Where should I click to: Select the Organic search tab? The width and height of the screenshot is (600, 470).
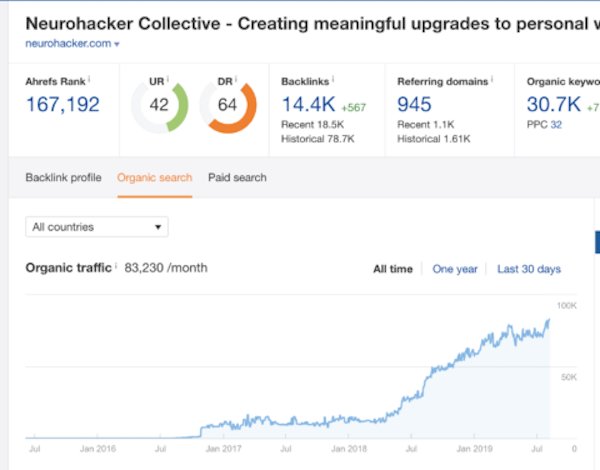click(155, 178)
